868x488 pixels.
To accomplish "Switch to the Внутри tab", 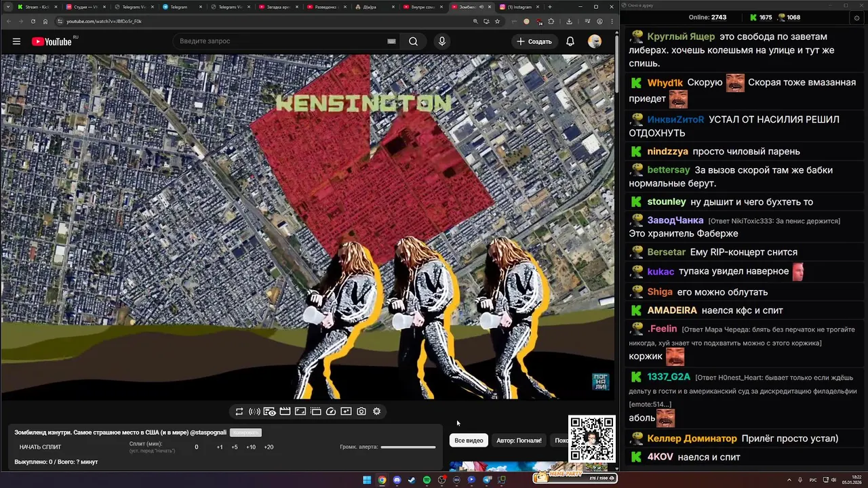I will [x=422, y=7].
